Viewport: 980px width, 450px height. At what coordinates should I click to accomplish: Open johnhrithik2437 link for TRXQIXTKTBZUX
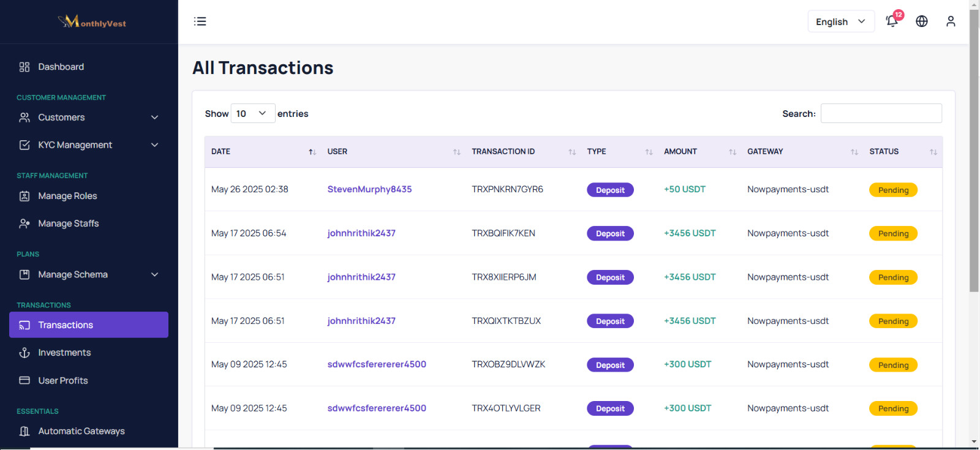(361, 321)
